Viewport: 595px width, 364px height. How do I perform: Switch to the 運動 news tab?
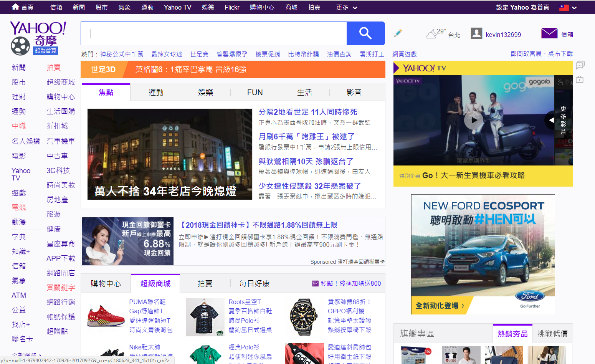coord(156,92)
